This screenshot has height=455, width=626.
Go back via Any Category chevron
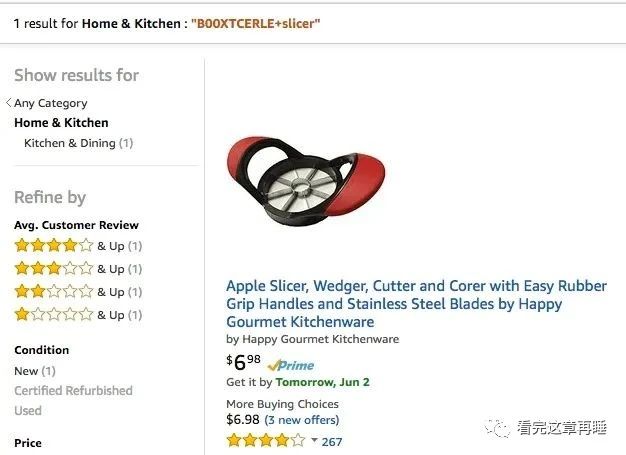[x=8, y=103]
